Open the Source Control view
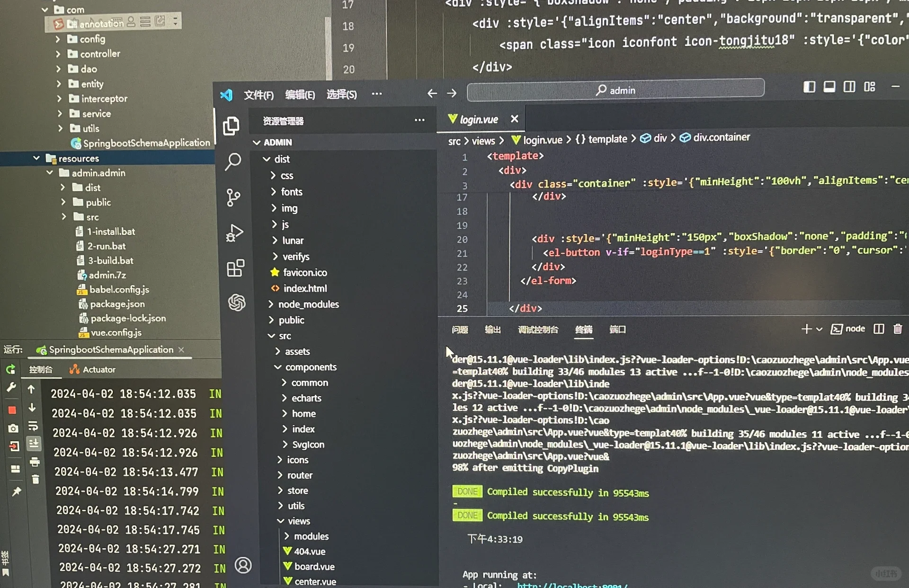This screenshot has width=909, height=588. pyautogui.click(x=233, y=197)
